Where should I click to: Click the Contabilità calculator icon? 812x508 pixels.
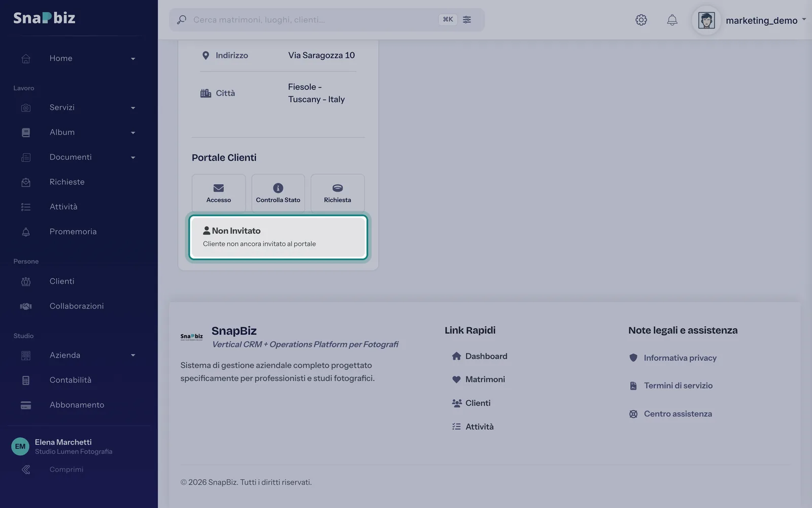tap(26, 380)
